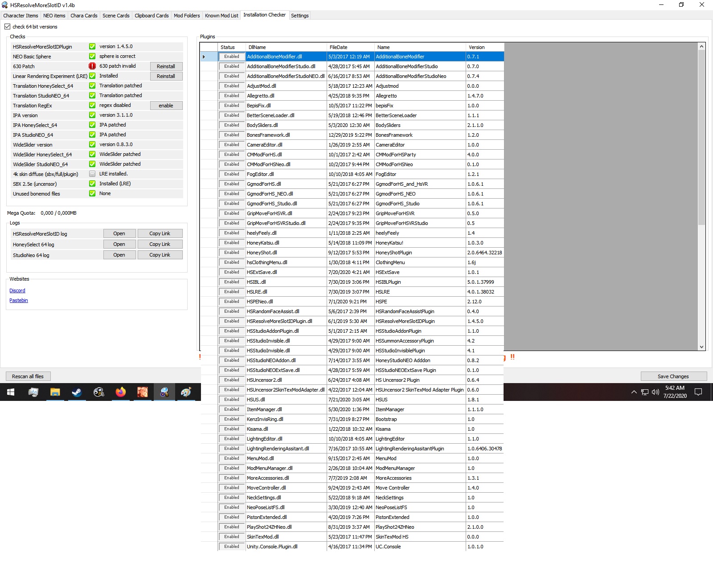Copy link for HoneySelect 64 log
Image resolution: width=713 pixels, height=588 pixels.
pos(160,244)
